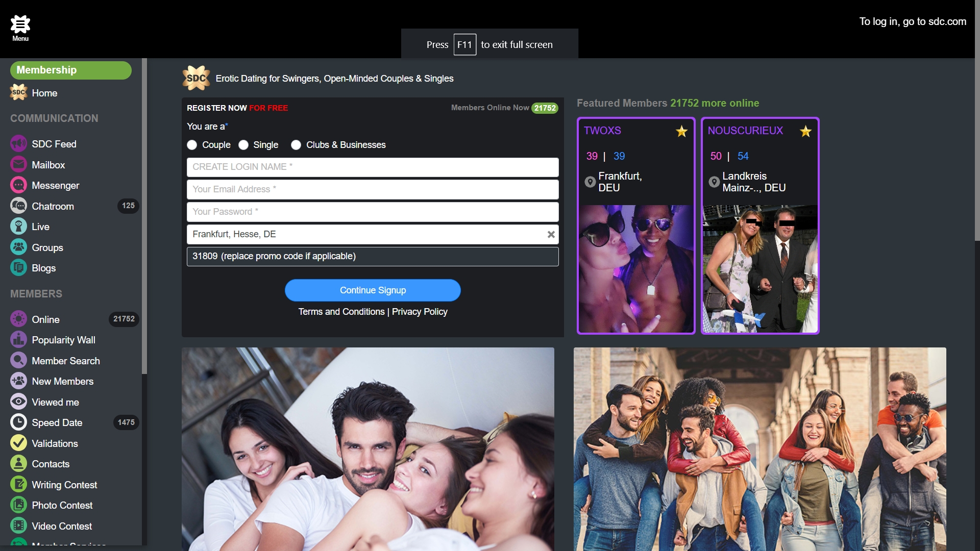Click the Speed Date clock icon

tap(19, 422)
